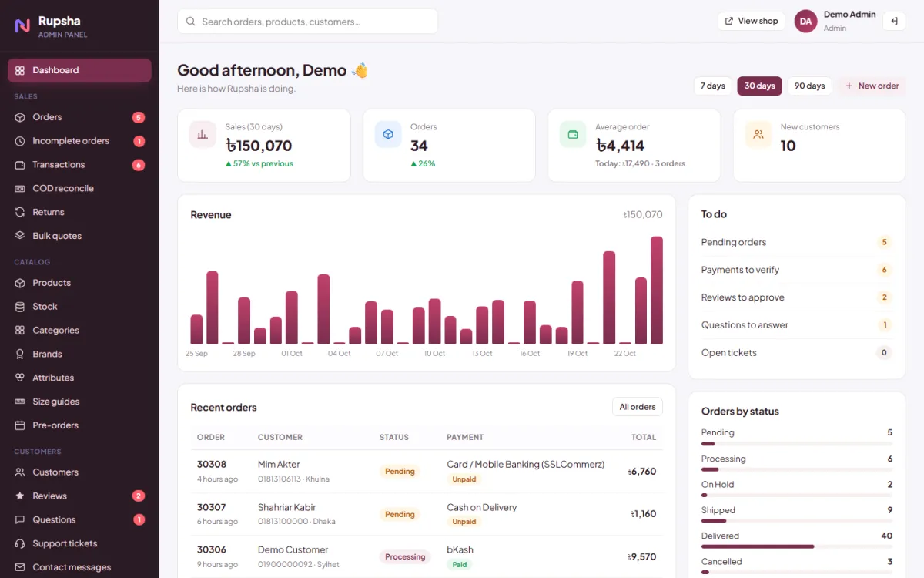
Task: Click the Unpaid badge under Cash on Delivery
Action: point(464,522)
